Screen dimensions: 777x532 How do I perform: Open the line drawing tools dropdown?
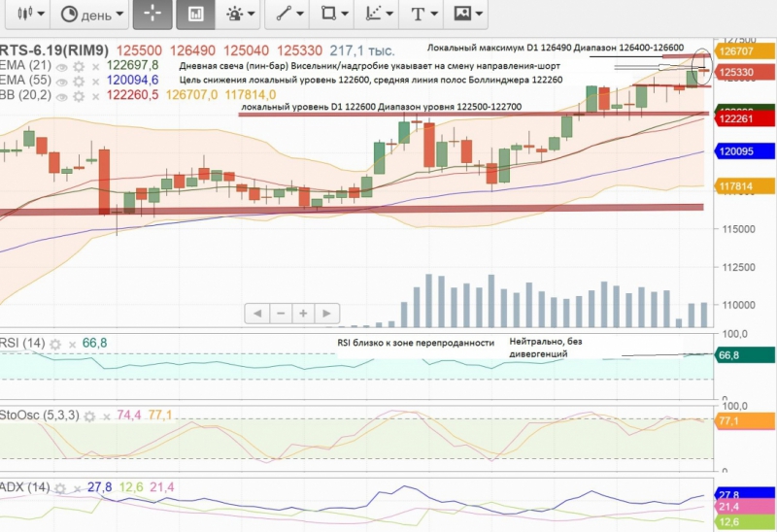tap(288, 14)
